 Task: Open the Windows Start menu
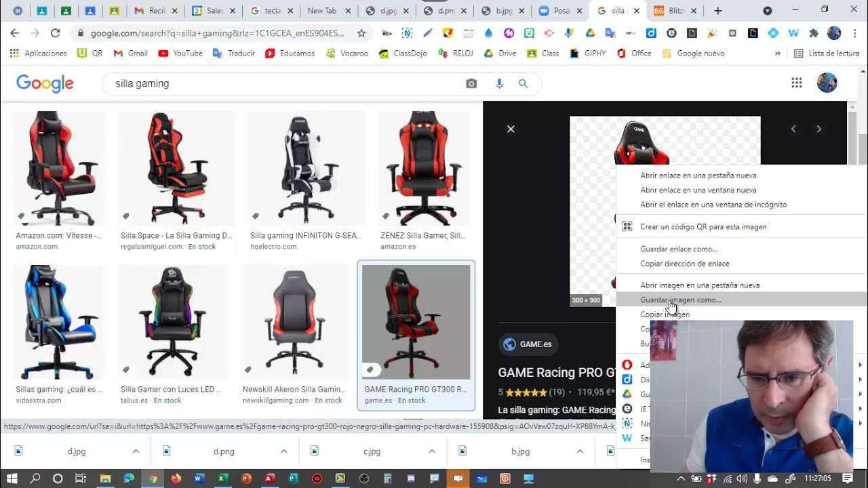[x=12, y=479]
